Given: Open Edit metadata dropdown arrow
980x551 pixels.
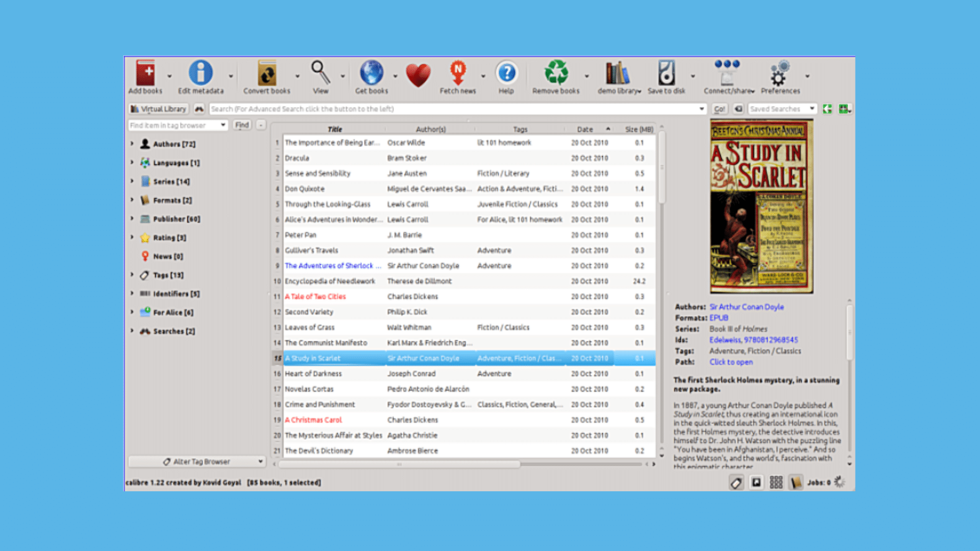Looking at the screenshot, I should [231, 77].
